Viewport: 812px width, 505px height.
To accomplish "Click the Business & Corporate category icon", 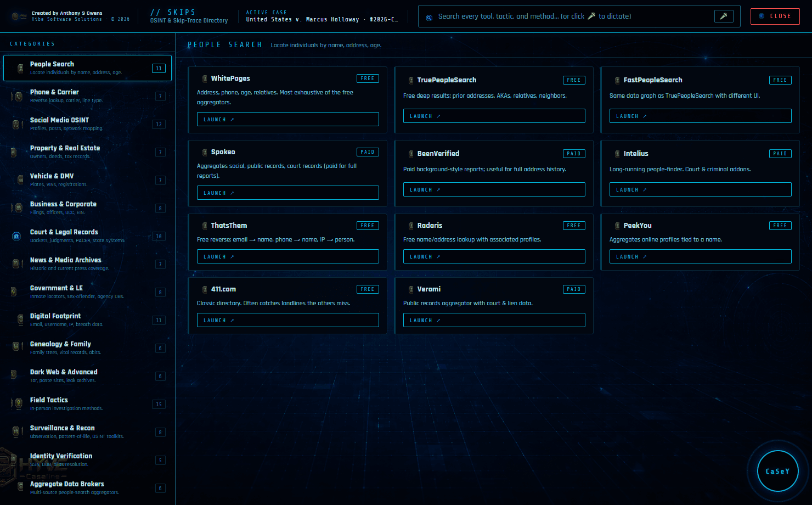I will pyautogui.click(x=17, y=209).
